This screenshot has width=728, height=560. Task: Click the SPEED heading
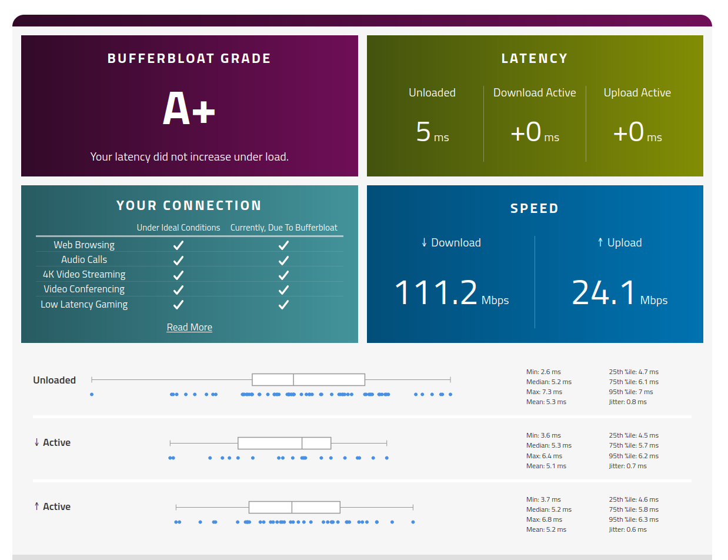click(535, 209)
